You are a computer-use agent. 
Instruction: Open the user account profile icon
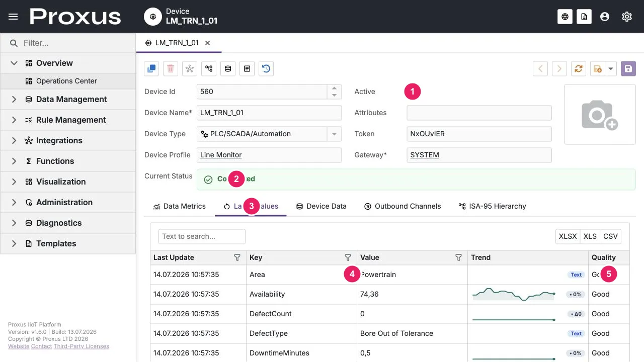pyautogui.click(x=605, y=17)
